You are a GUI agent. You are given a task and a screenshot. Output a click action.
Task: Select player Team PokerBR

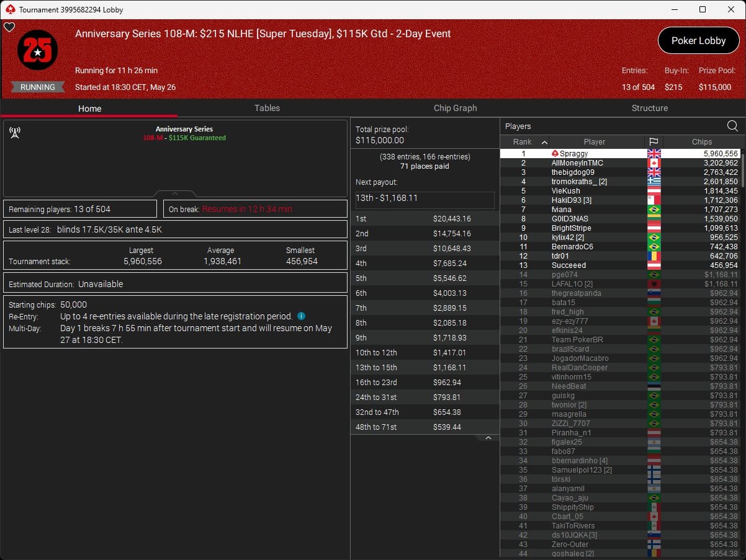click(620, 339)
